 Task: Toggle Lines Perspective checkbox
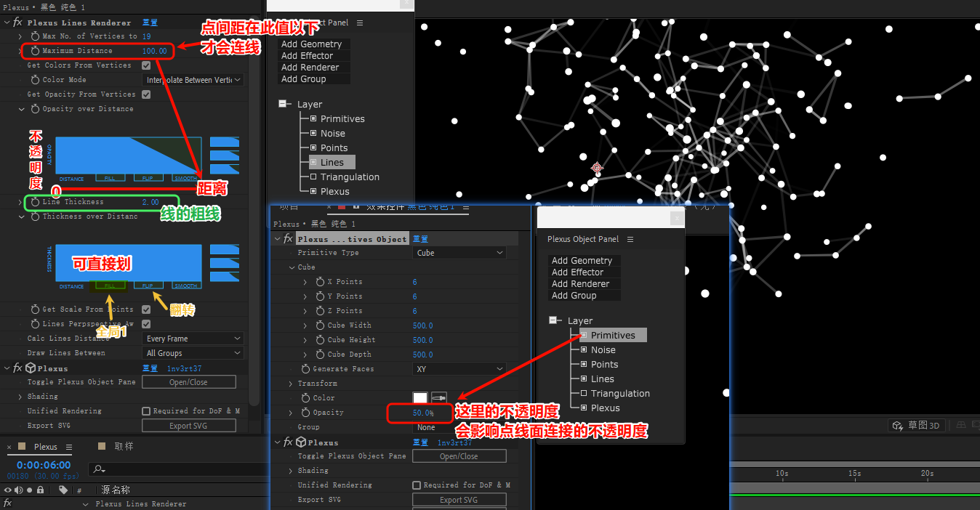coord(146,324)
